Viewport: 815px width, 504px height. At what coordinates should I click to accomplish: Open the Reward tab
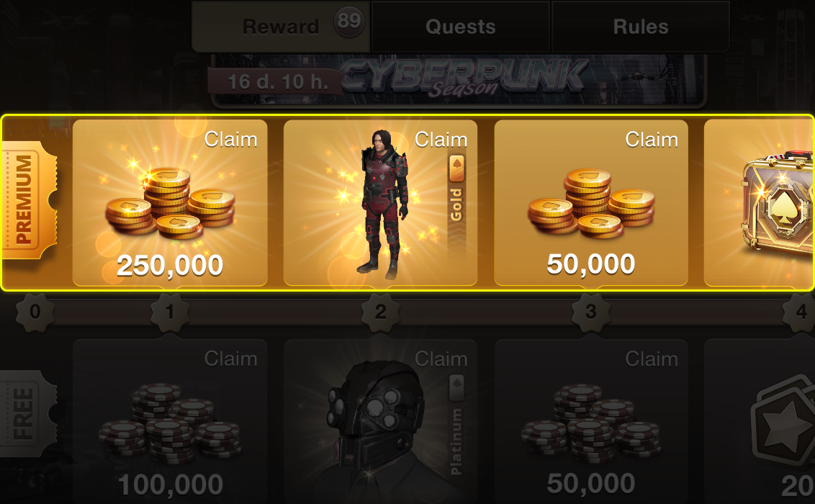click(281, 26)
